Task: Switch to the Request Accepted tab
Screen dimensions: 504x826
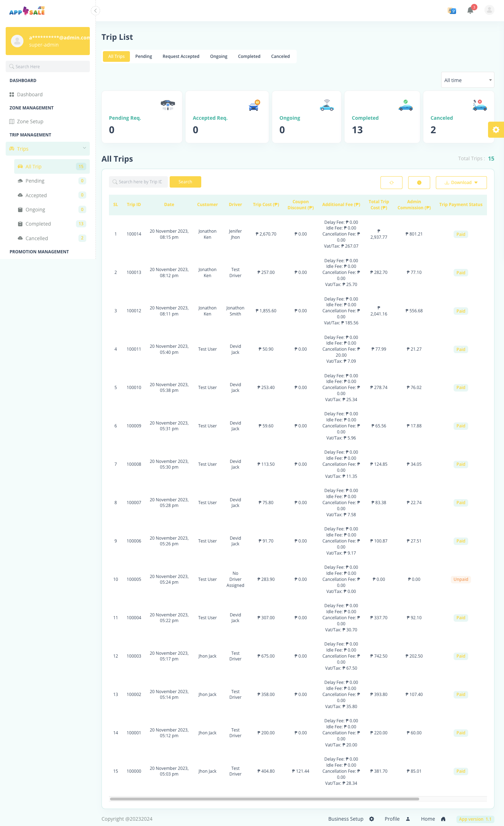Action: (181, 56)
